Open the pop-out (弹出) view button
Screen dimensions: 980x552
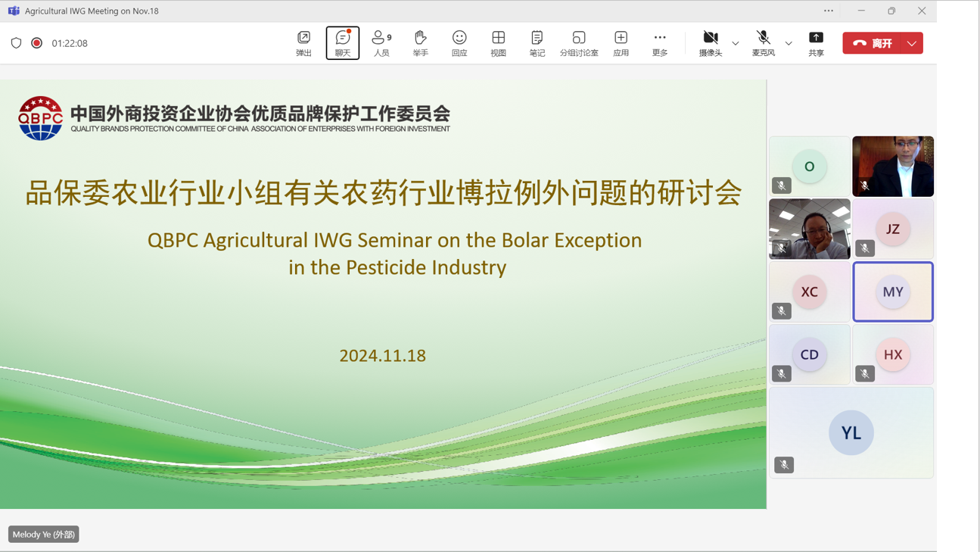click(303, 43)
